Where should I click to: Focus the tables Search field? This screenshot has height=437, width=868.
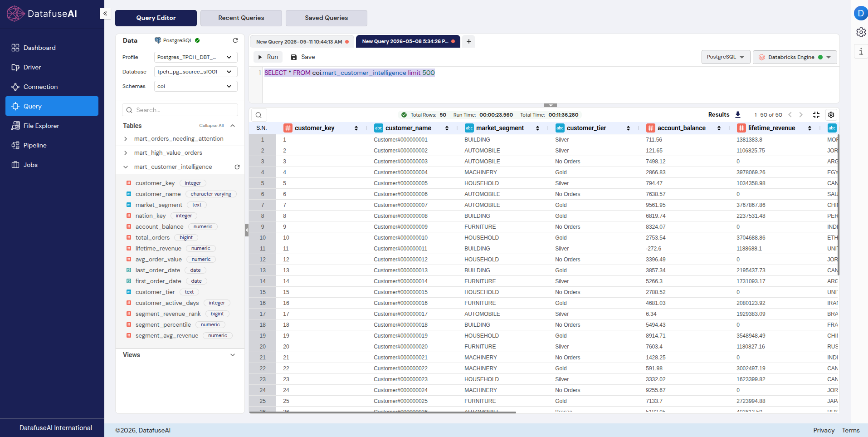[x=180, y=110]
